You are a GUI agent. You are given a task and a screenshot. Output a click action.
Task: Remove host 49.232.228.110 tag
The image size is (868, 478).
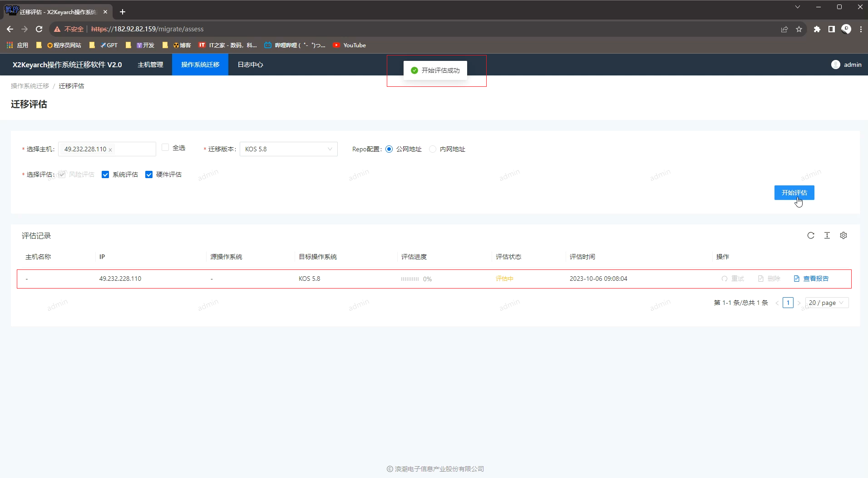point(110,149)
